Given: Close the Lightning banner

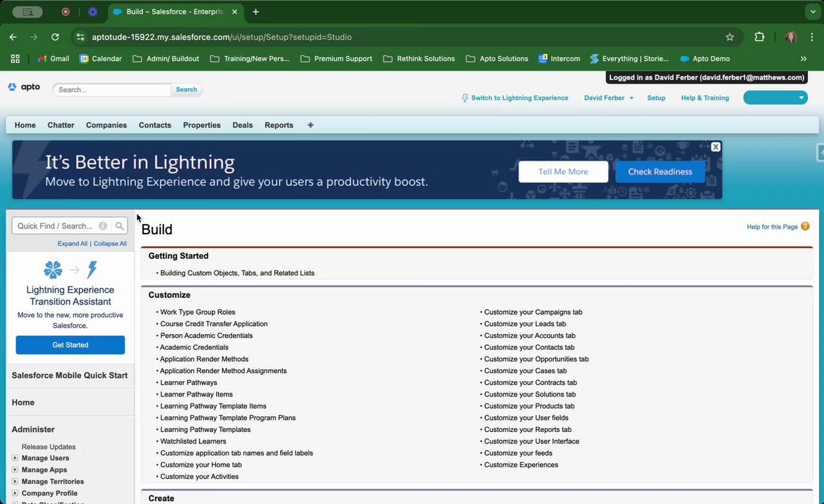Looking at the screenshot, I should click(715, 147).
